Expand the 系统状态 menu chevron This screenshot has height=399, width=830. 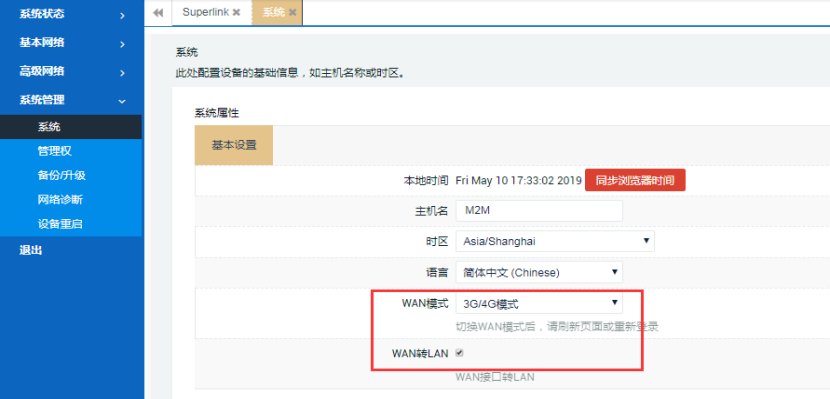click(122, 16)
